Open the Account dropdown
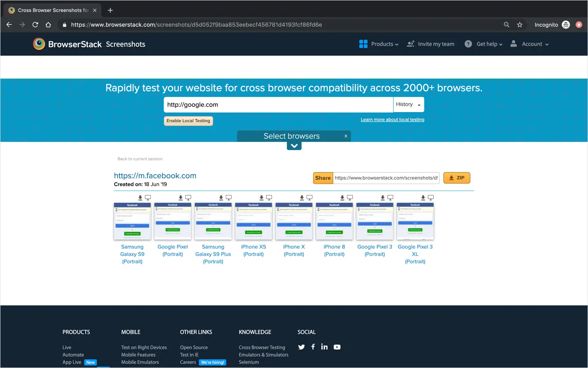588x368 pixels. click(x=530, y=44)
